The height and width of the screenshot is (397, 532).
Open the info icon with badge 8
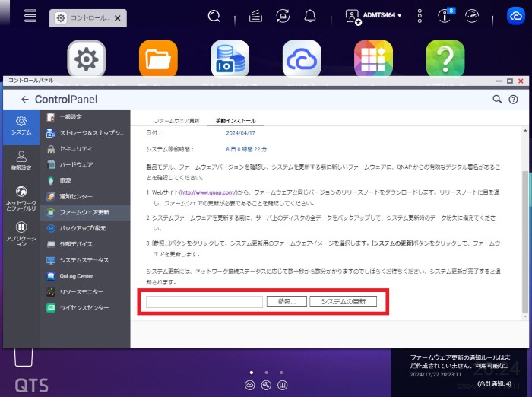point(445,16)
